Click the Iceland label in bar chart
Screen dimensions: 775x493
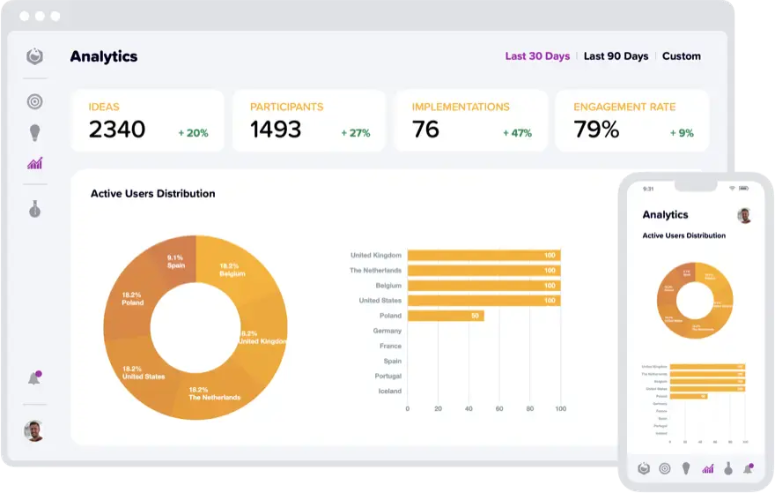click(390, 391)
